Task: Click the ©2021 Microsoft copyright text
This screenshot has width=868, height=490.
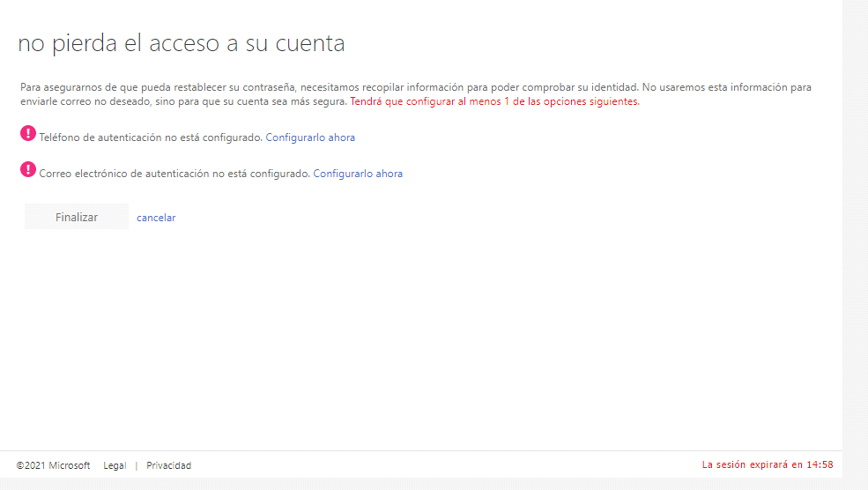Action: tap(53, 465)
